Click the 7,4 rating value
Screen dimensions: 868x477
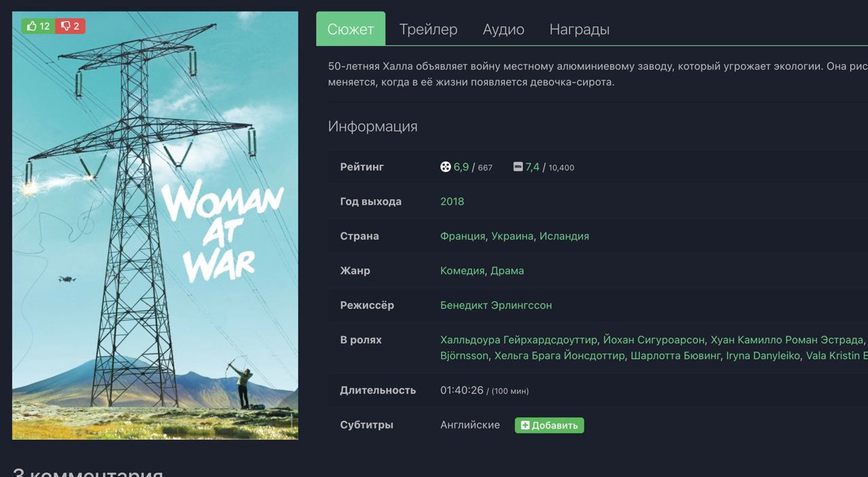532,167
